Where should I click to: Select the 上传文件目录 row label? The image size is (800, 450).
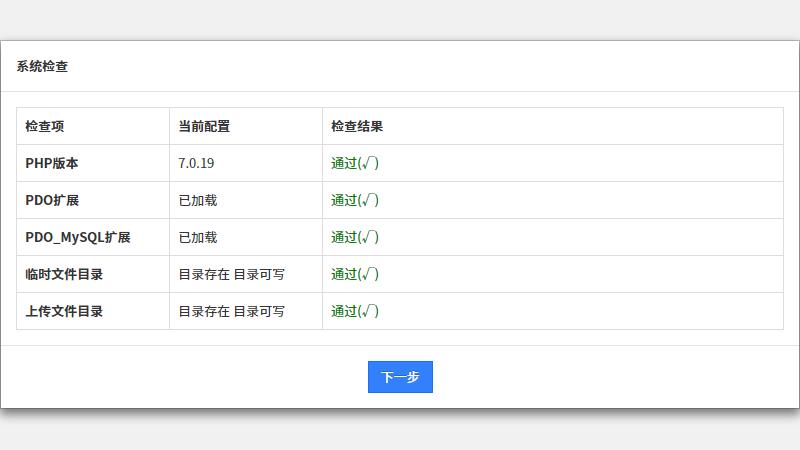coord(64,311)
